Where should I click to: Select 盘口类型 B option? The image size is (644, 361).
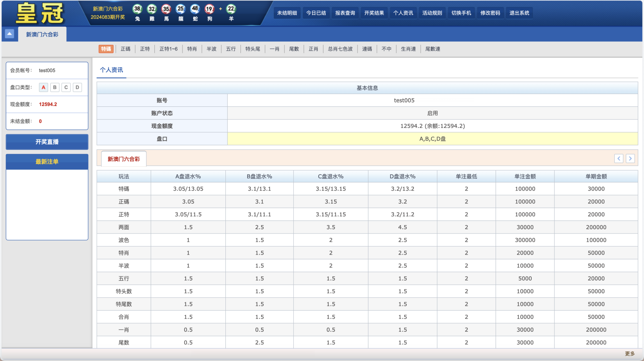(54, 87)
